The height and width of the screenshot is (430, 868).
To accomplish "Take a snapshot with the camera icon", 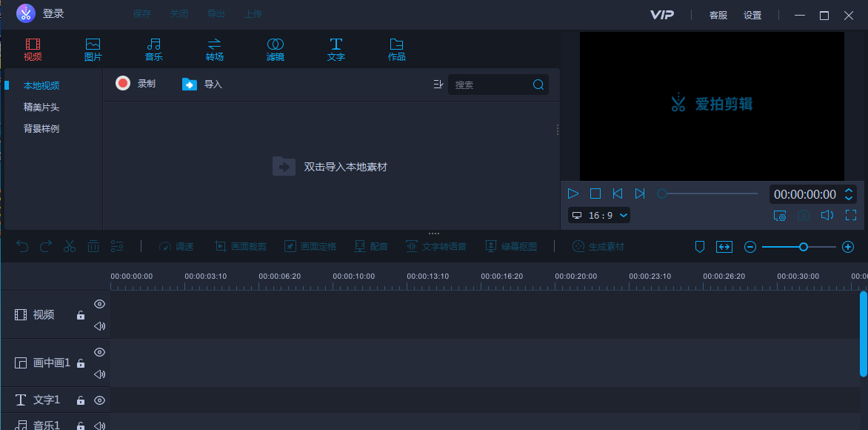I will pyautogui.click(x=804, y=215).
